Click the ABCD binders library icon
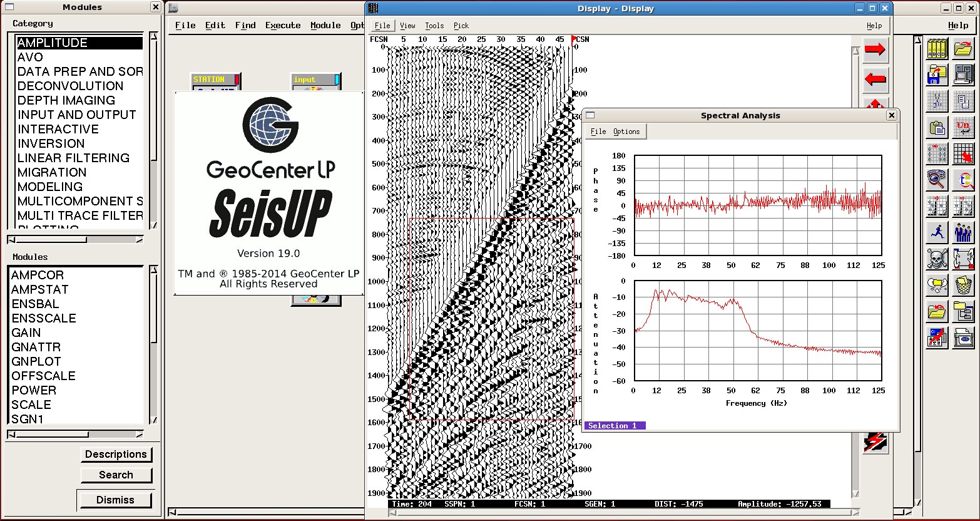The image size is (980, 521). coord(937,49)
